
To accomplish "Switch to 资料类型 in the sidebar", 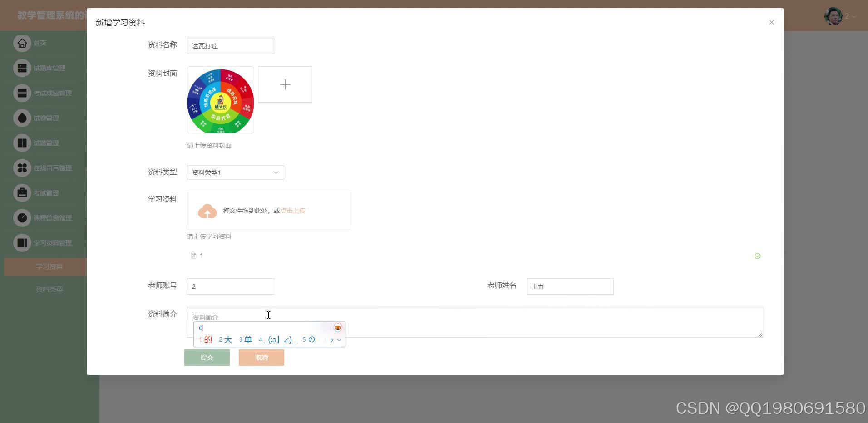I will [49, 289].
